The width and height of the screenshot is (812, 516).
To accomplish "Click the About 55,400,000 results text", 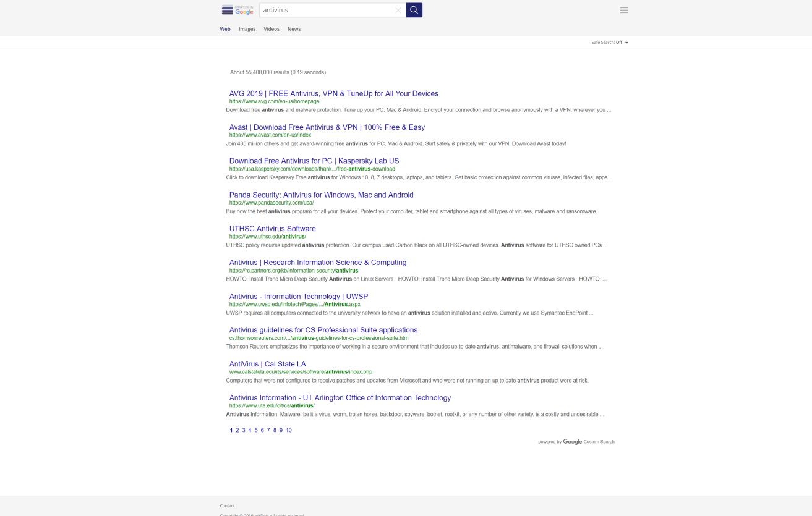I will 278,72.
